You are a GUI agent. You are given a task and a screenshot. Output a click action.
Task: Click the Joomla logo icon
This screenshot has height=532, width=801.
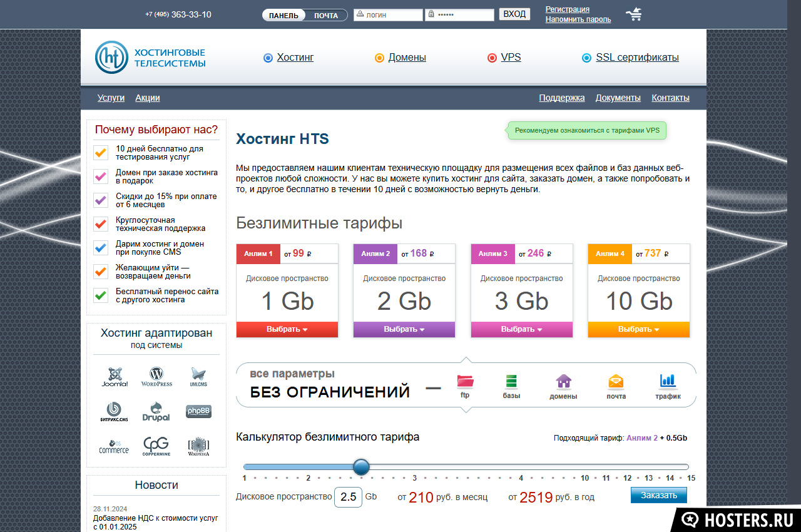coord(115,376)
